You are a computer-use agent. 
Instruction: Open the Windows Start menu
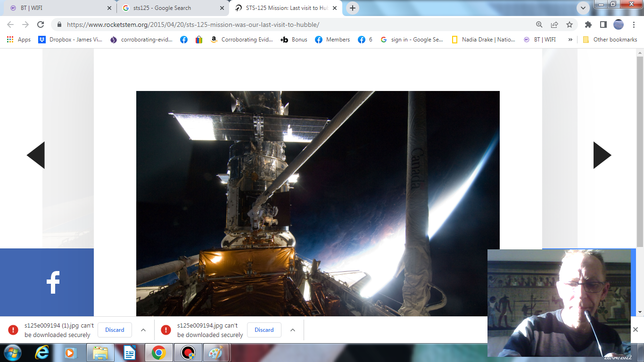tap(12, 353)
